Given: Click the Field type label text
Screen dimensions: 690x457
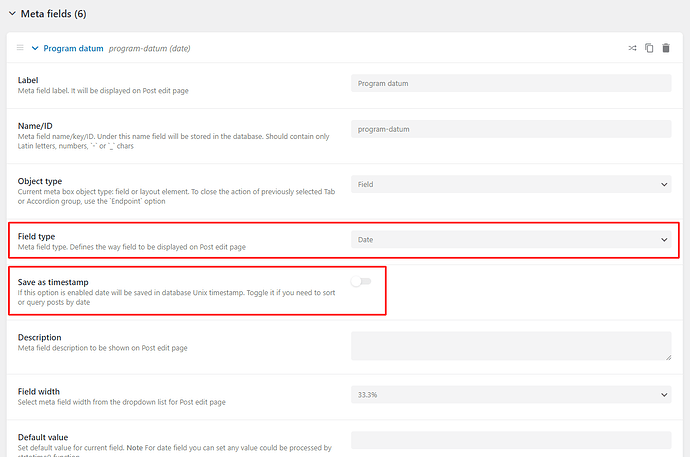Looking at the screenshot, I should (36, 236).
